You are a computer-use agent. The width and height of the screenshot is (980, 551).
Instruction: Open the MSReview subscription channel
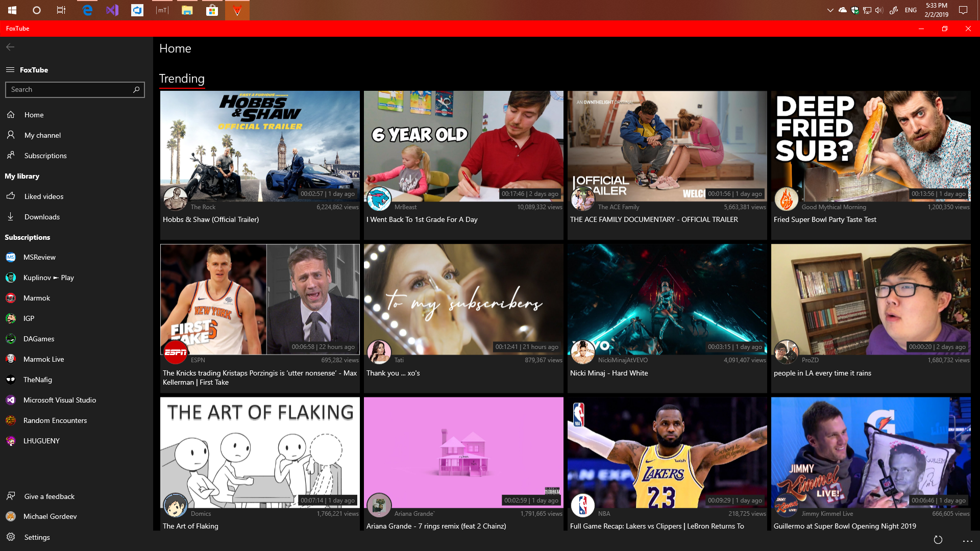39,257
